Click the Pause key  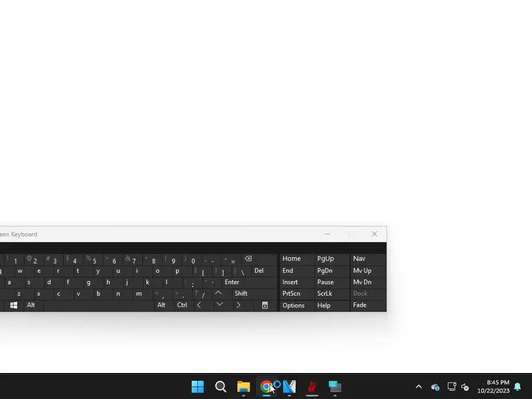(x=331, y=282)
